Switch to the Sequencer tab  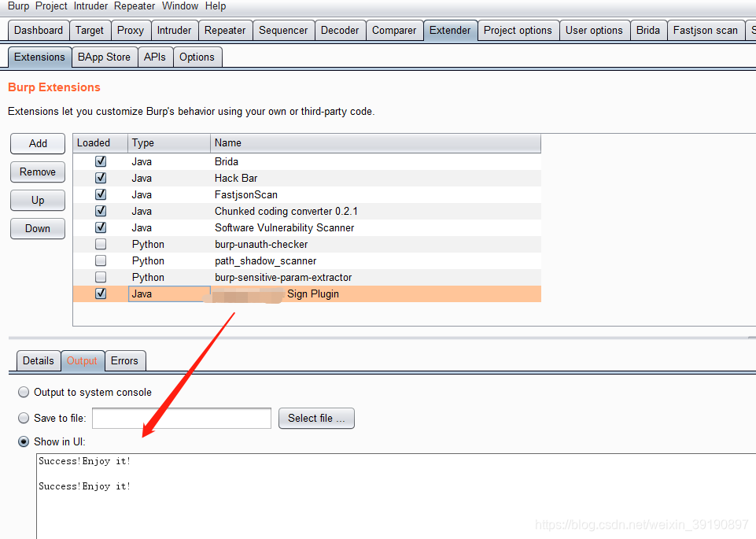pos(283,31)
